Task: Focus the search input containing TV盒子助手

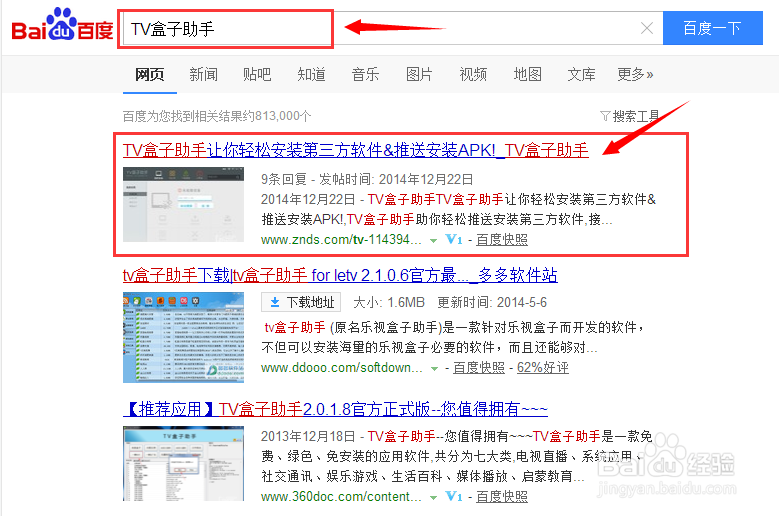Action: pyautogui.click(x=391, y=28)
